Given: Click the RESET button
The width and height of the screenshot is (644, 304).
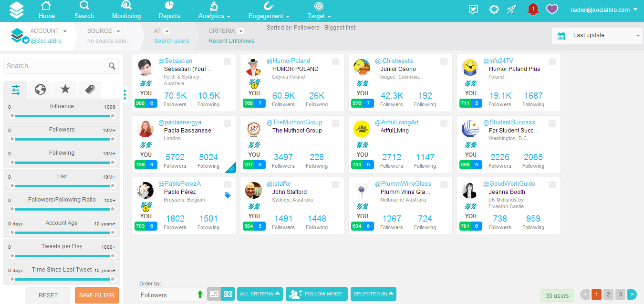Looking at the screenshot, I should pos(48,295).
